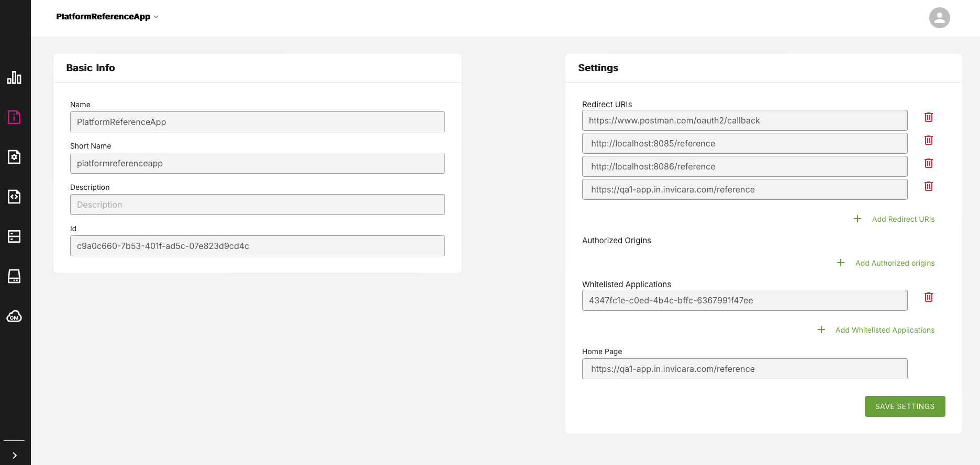Open the code file sidebar icon
The width and height of the screenshot is (980, 465).
pyautogui.click(x=14, y=197)
